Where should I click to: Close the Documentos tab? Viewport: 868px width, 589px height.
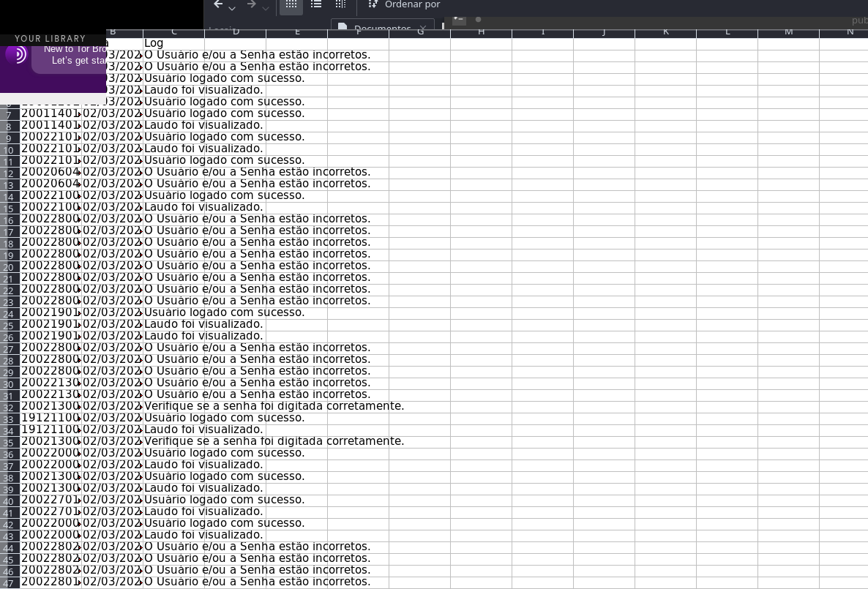click(x=423, y=27)
